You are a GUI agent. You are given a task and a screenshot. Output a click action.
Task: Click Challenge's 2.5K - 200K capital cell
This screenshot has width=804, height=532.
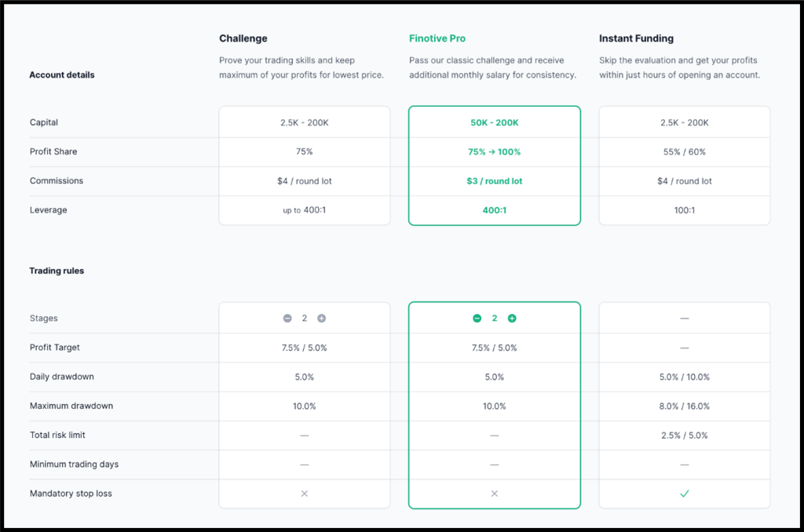coord(305,122)
